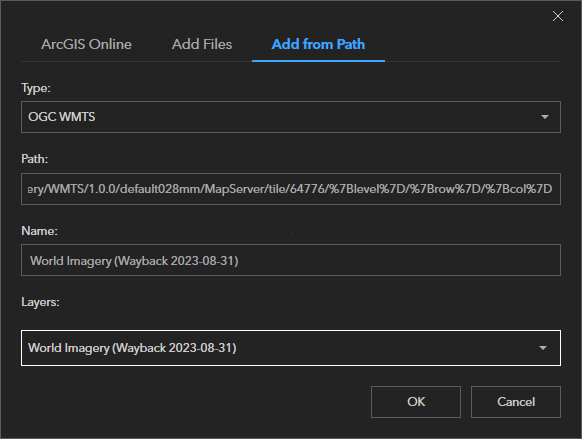The width and height of the screenshot is (582, 439).
Task: Close the dialog with the X icon
Action: 558,16
